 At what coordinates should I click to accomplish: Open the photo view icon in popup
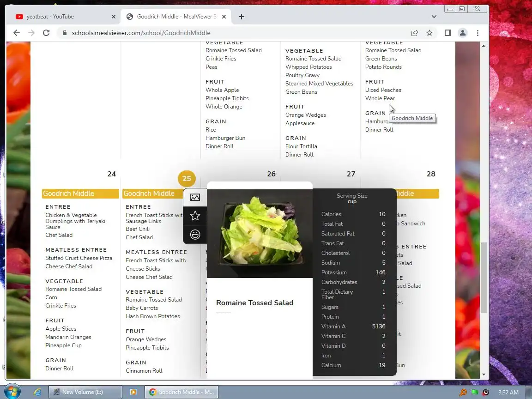point(195,198)
